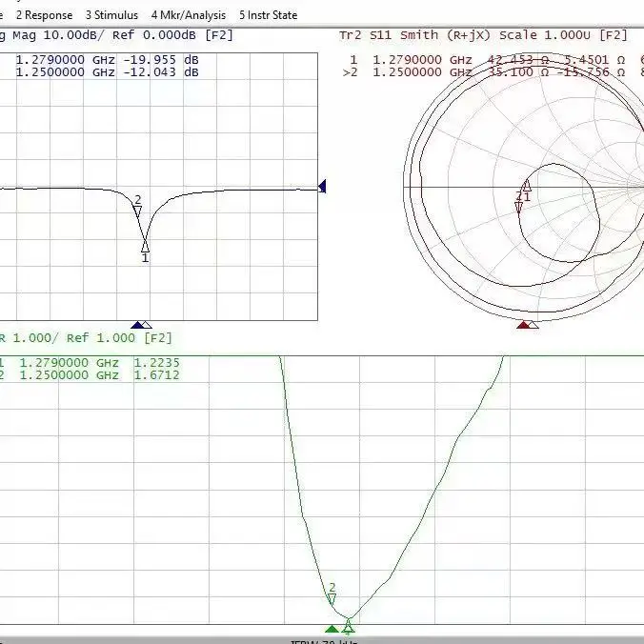
Task: Select marker 2 on the Smith chart
Action: tap(519, 207)
